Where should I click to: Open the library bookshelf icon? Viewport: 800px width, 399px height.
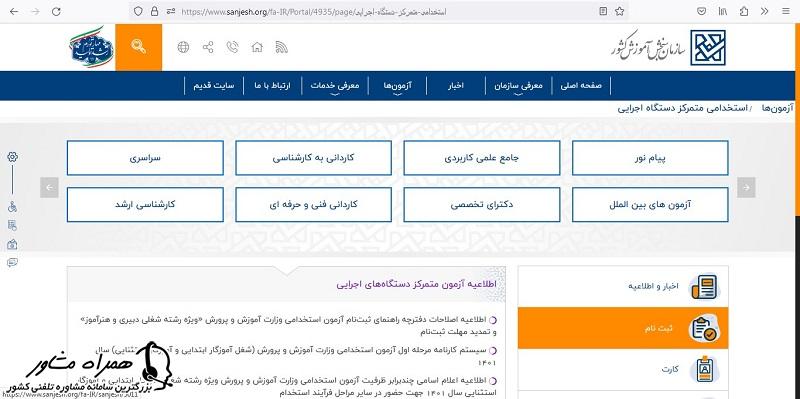pos(723,11)
